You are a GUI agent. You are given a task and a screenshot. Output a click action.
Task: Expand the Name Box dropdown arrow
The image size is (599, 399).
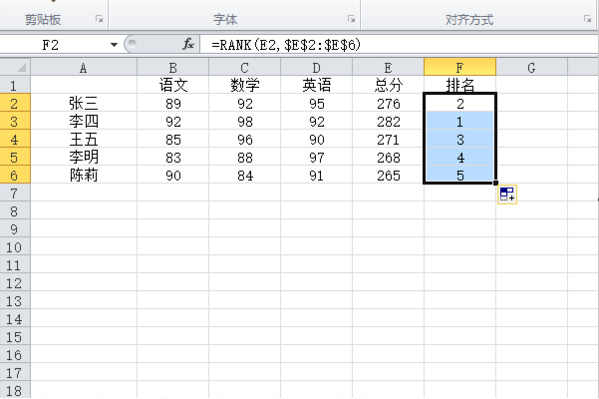click(114, 45)
